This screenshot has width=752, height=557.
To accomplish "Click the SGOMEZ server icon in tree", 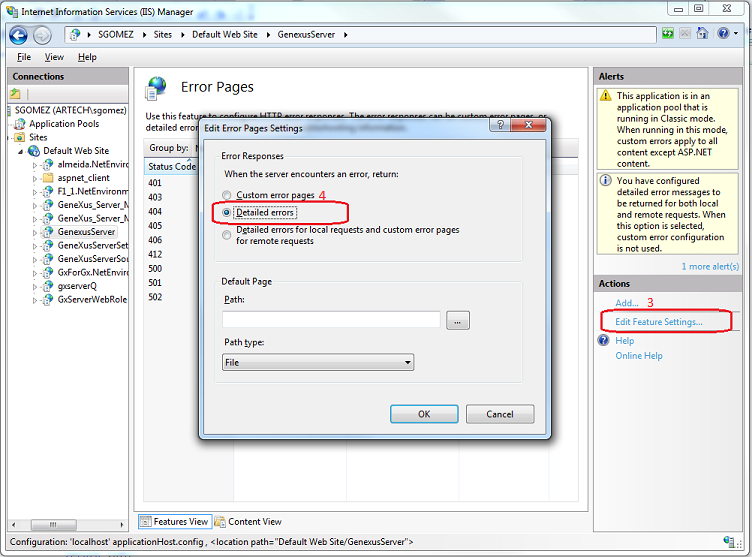I will pyautogui.click(x=10, y=111).
